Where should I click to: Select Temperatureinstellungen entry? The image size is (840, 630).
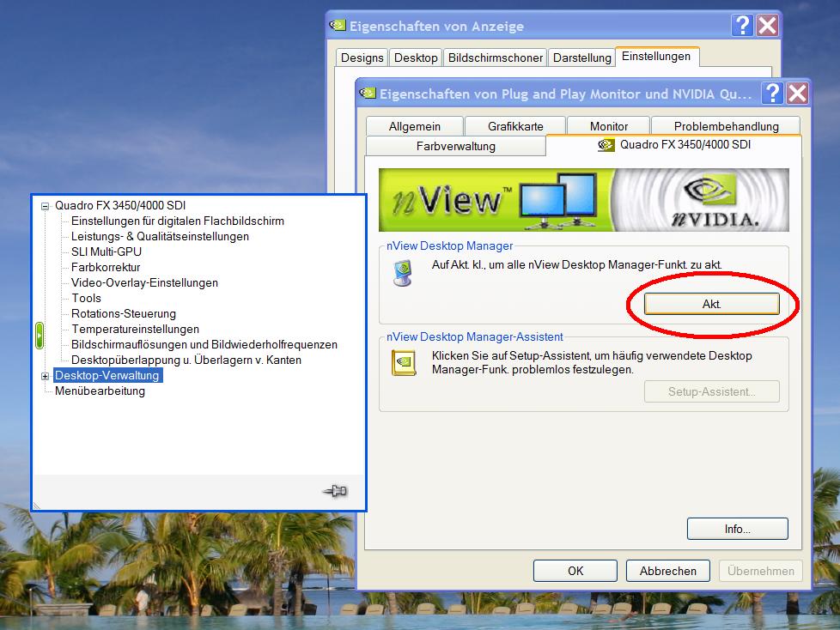tap(136, 330)
